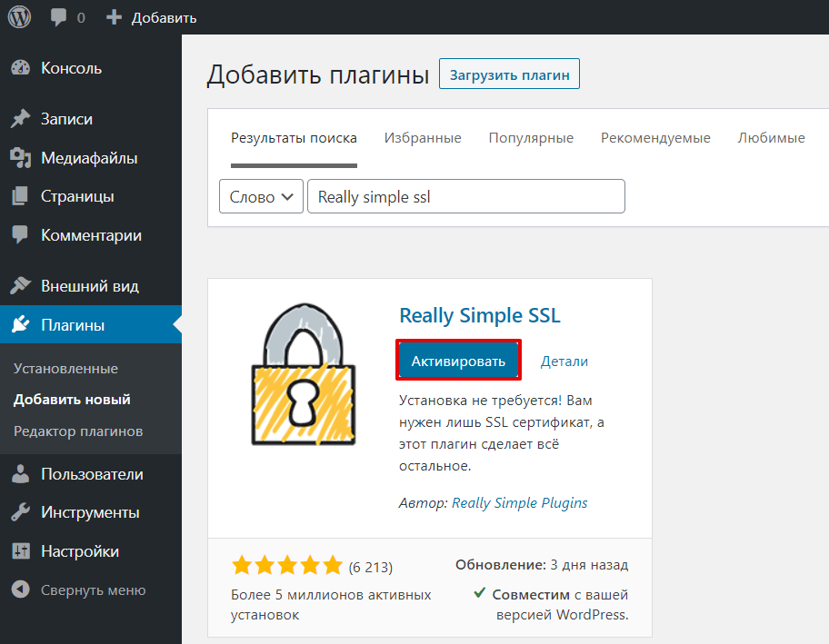Click the Более 5 миллионов активных установок text
Screen dimensions: 829x644
[331, 604]
